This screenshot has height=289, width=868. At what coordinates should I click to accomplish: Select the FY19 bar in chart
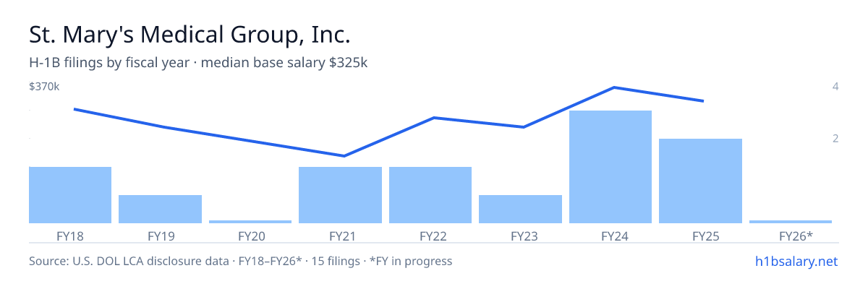(160, 209)
